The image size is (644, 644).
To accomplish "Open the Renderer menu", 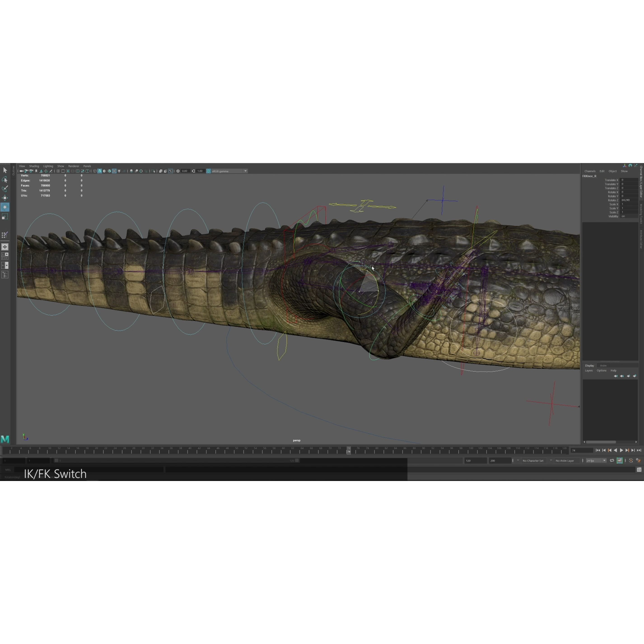I will pyautogui.click(x=74, y=166).
